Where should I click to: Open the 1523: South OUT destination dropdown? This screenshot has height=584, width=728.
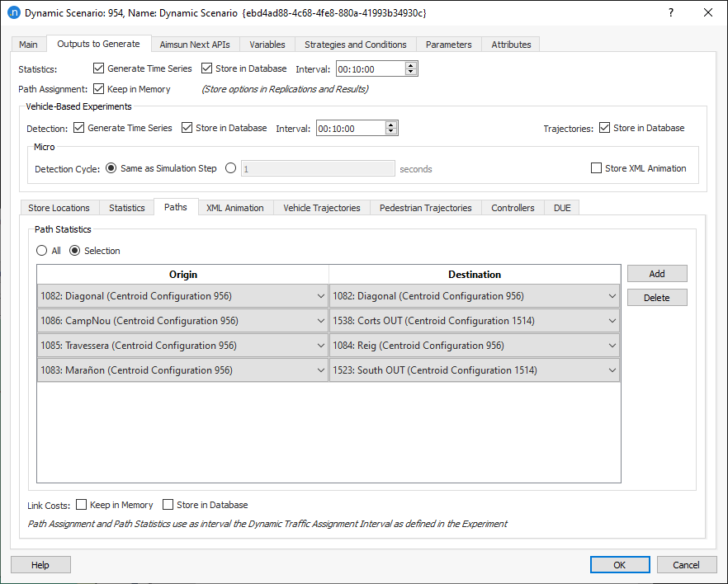pos(611,370)
